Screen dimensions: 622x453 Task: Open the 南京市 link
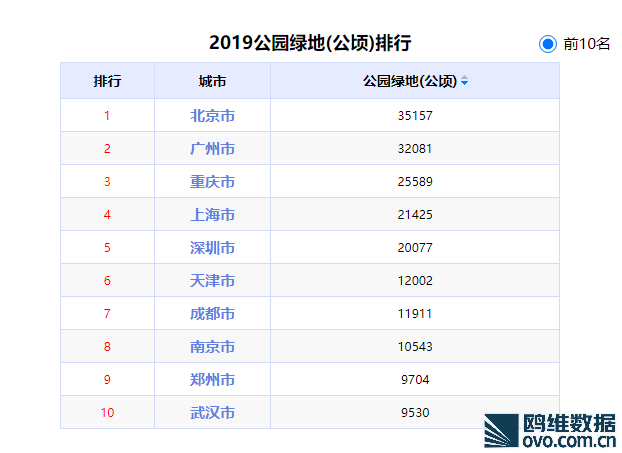[212, 347]
